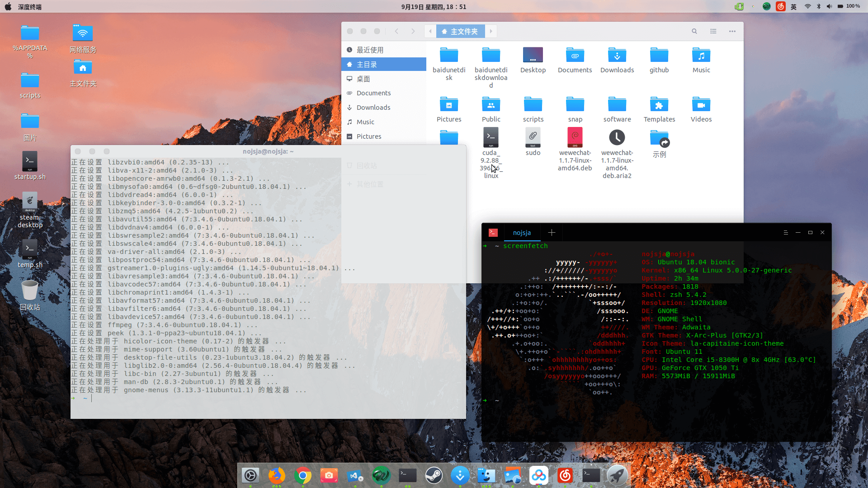Screen dimensions: 868x488
Task: Open search in the file manager toolbar
Action: [x=694, y=31]
